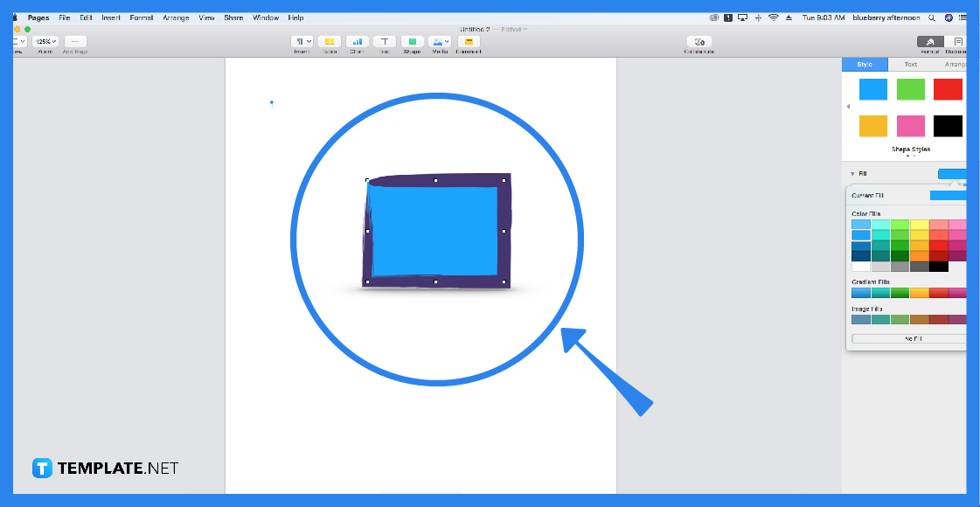Click the Shape toolbar icon
Screen dimensions: 980x507
[412, 42]
